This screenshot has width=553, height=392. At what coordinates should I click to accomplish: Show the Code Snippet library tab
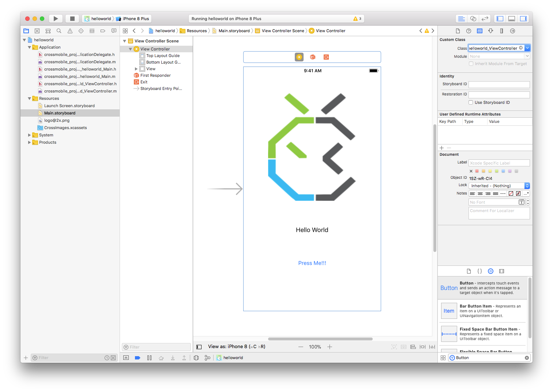pyautogui.click(x=479, y=271)
